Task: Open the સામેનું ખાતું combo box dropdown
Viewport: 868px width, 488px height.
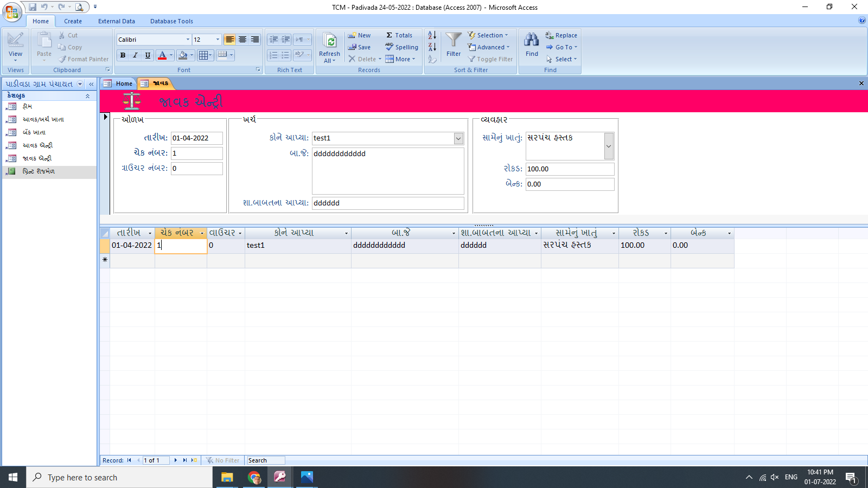Action: coord(609,146)
